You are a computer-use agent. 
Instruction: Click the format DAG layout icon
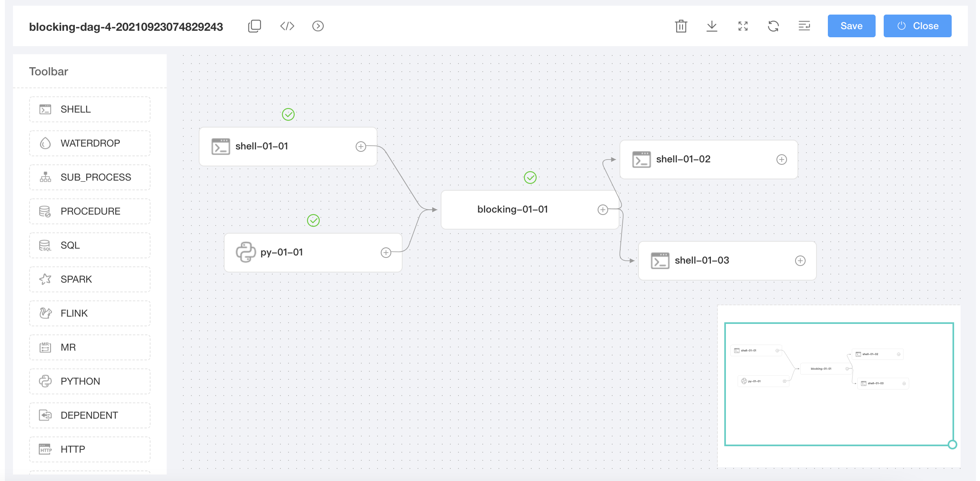pos(804,26)
